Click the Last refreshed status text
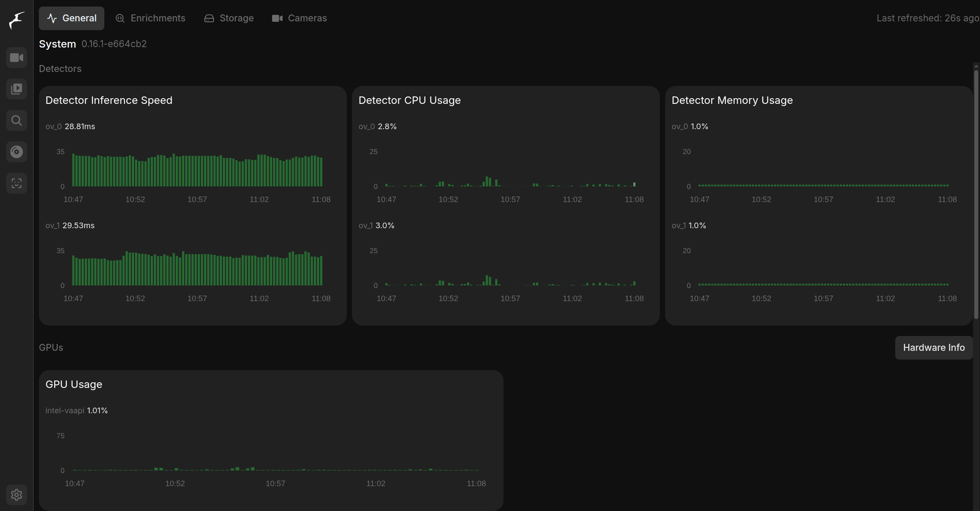 tap(928, 18)
